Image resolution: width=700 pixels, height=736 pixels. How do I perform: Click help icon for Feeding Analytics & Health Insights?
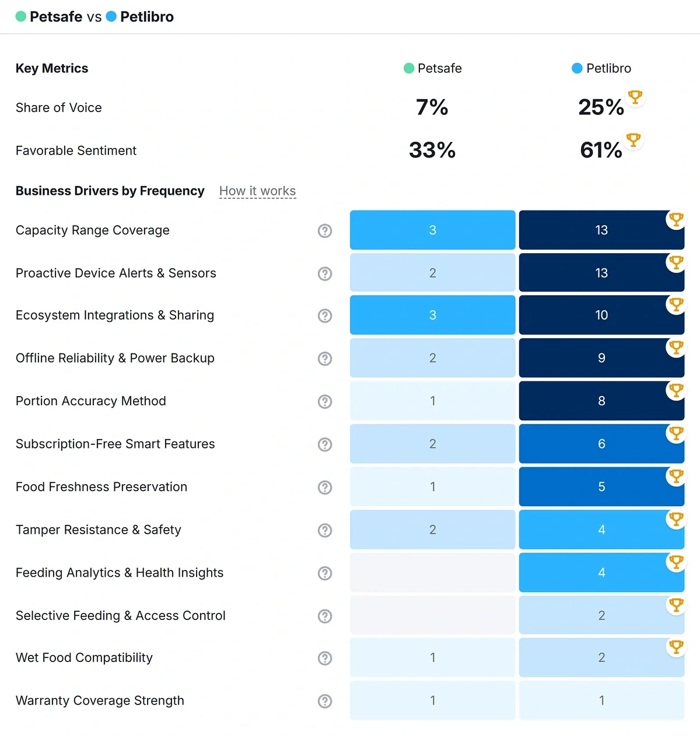325,573
